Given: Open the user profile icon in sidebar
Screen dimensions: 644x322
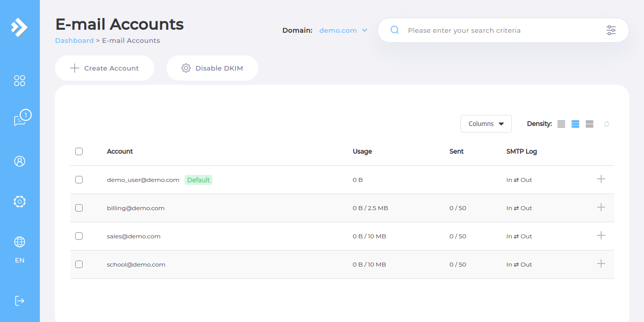Looking at the screenshot, I should coord(20,161).
